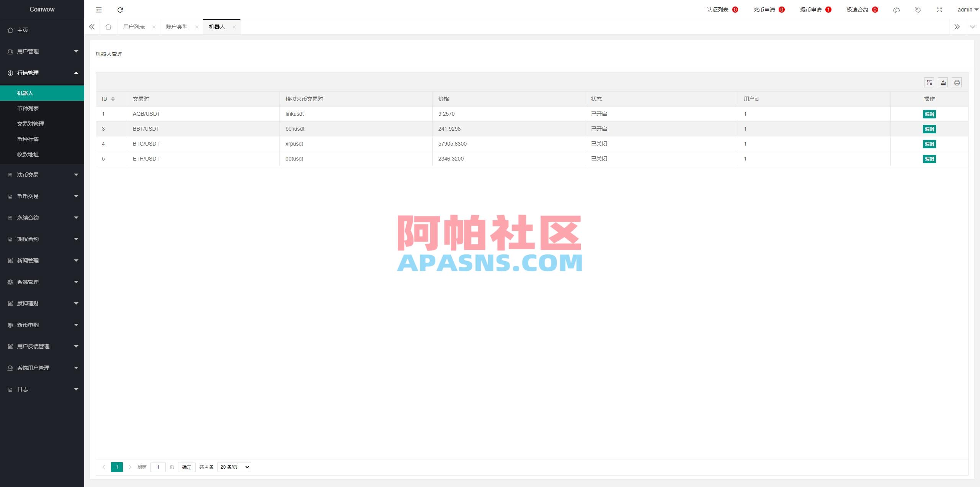Select page 1 in pagination

point(117,467)
